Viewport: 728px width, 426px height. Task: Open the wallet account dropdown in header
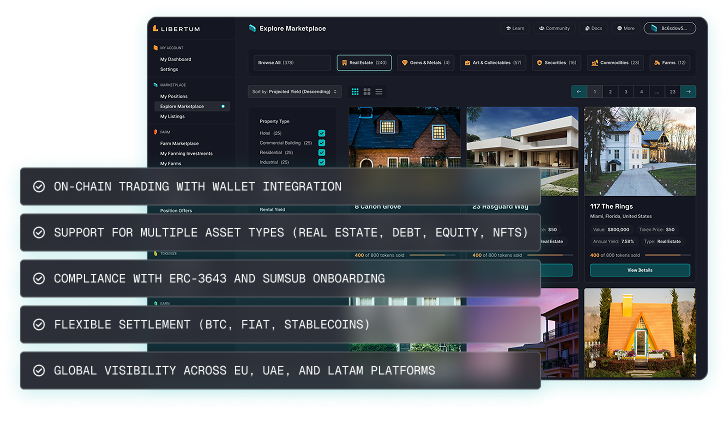coord(670,28)
